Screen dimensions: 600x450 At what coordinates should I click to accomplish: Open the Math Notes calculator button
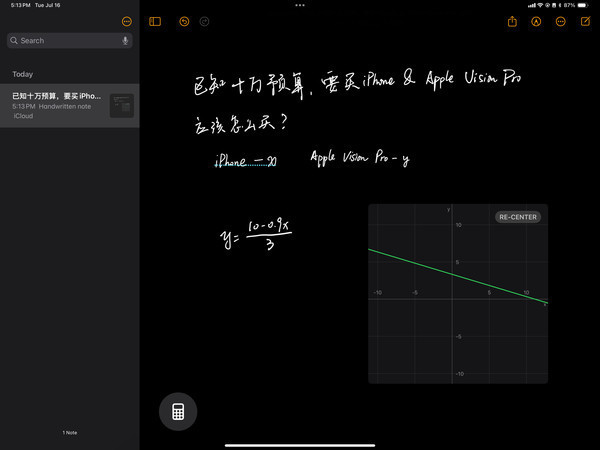coord(178,412)
